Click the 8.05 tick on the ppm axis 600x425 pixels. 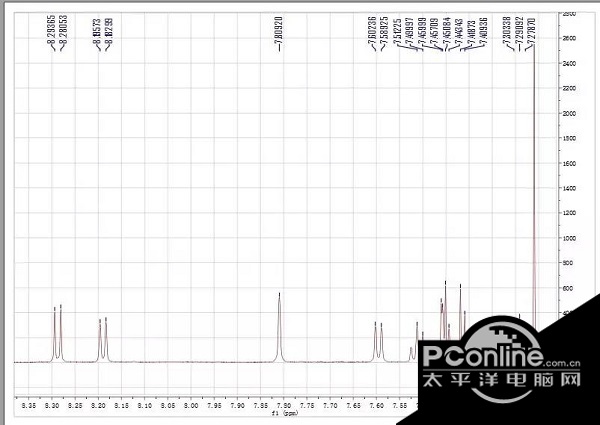[x=168, y=405]
